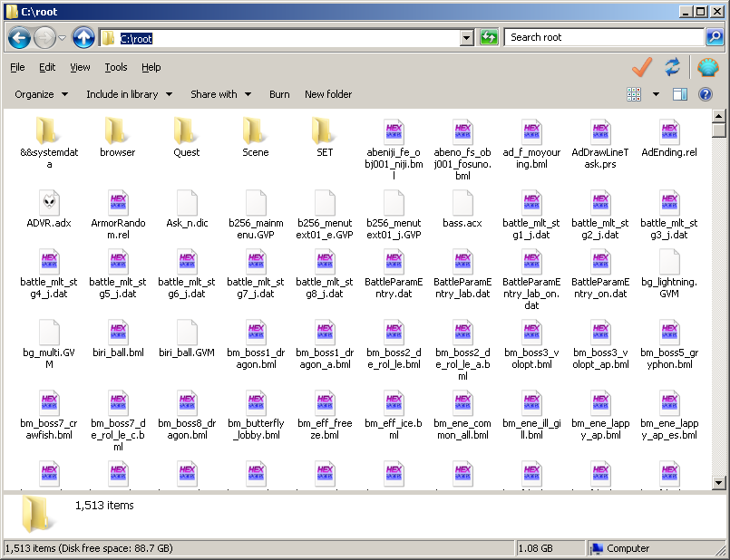Click the Burn button

(279, 94)
